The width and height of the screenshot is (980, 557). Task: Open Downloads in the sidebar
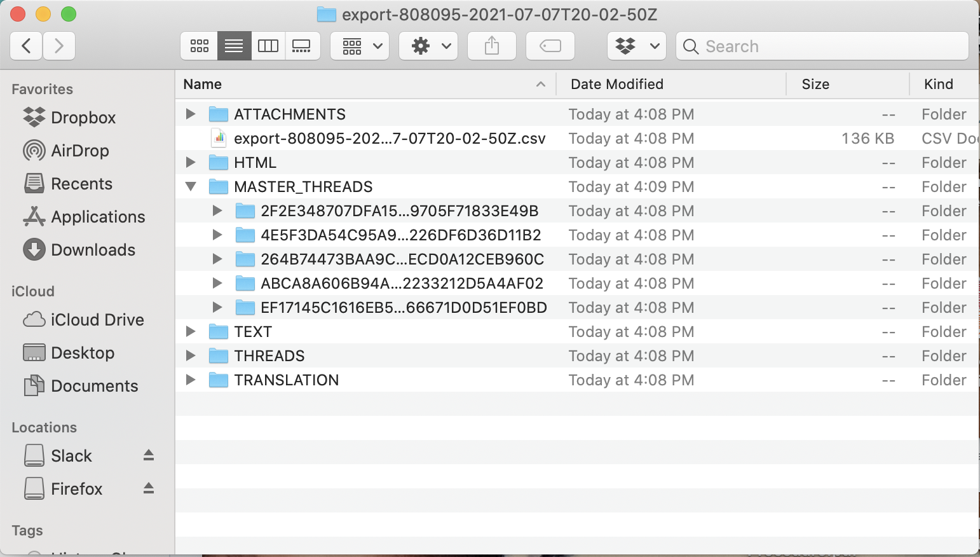(79, 250)
